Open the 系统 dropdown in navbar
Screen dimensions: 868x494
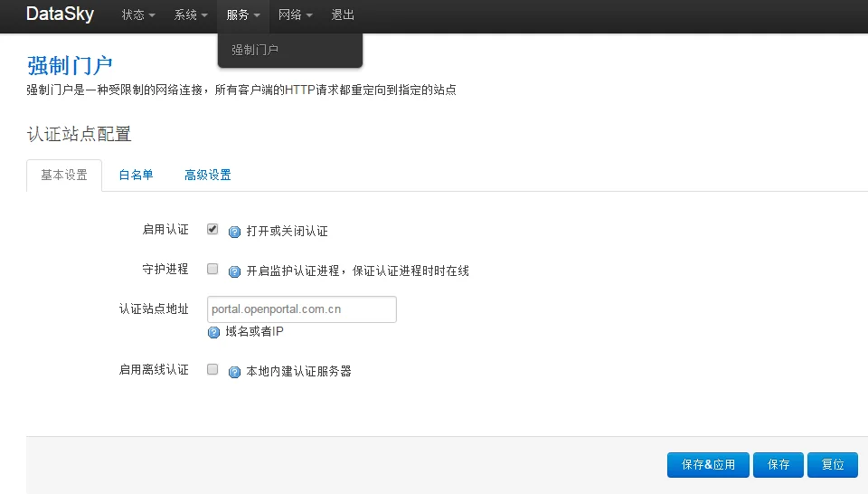(191, 15)
